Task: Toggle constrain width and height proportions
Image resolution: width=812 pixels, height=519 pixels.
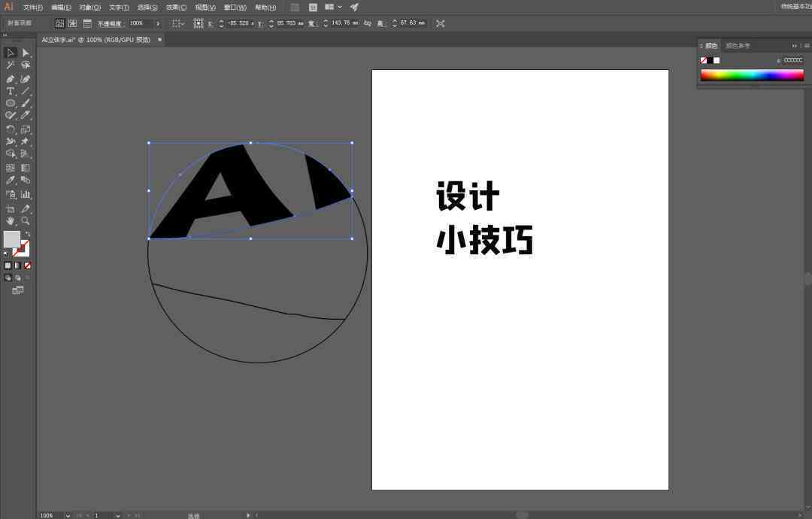Action: (368, 23)
